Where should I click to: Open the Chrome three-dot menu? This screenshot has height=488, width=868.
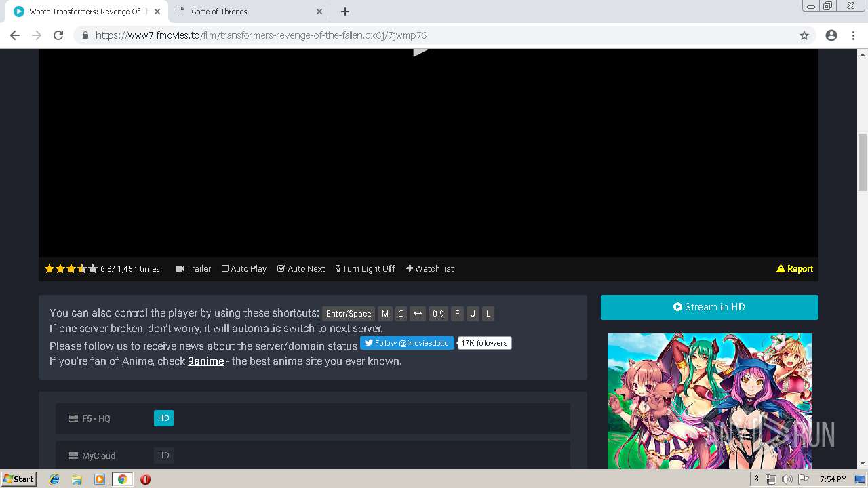click(853, 35)
